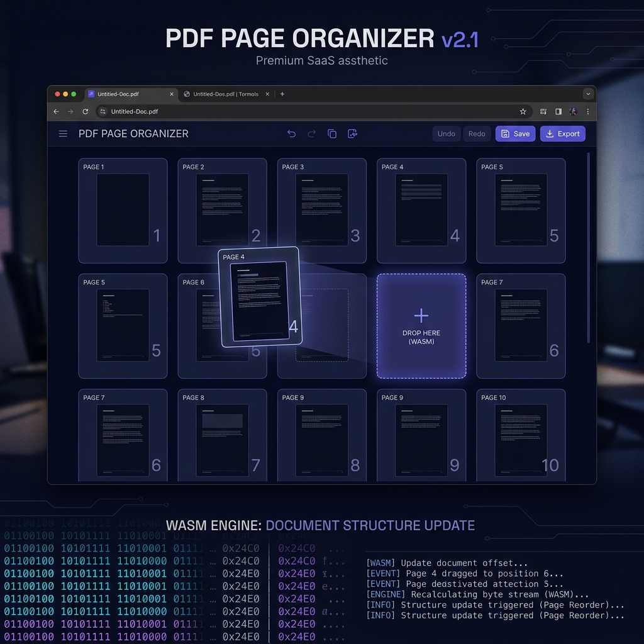This screenshot has height=644, width=644.
Task: Click the floating dragged PAGE 4 card
Action: (x=260, y=297)
